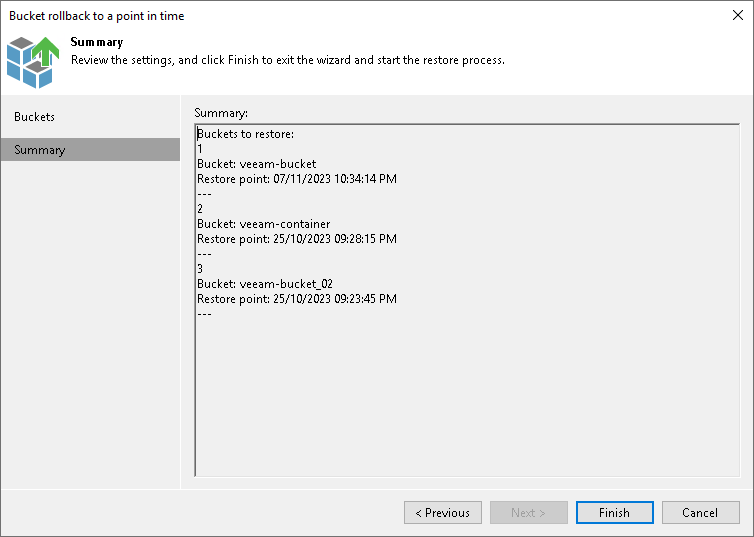Click the 'Bucket: veeam-bucket_02' line
754x537 pixels.
[x=265, y=284]
